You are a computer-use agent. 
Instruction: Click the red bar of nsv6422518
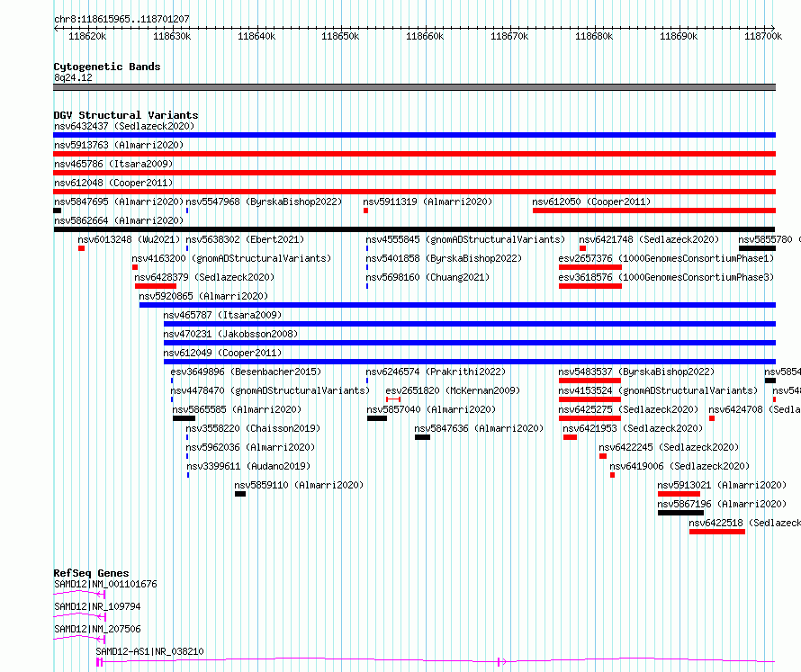click(x=717, y=532)
